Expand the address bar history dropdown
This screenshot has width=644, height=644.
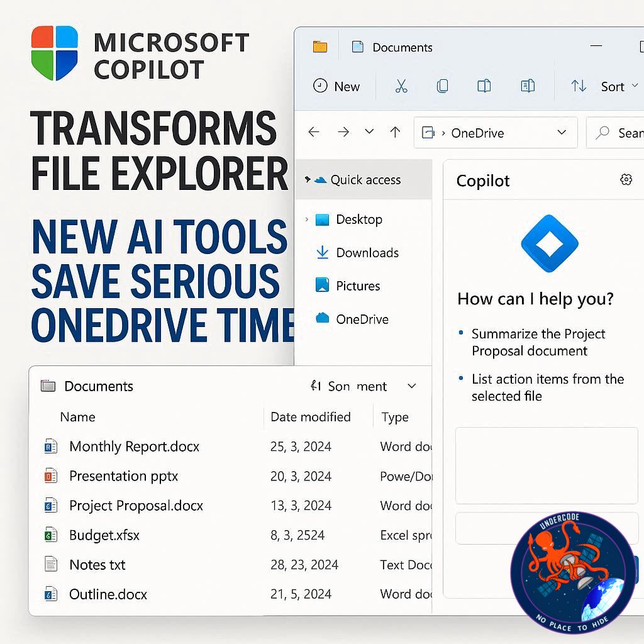pyautogui.click(x=562, y=132)
